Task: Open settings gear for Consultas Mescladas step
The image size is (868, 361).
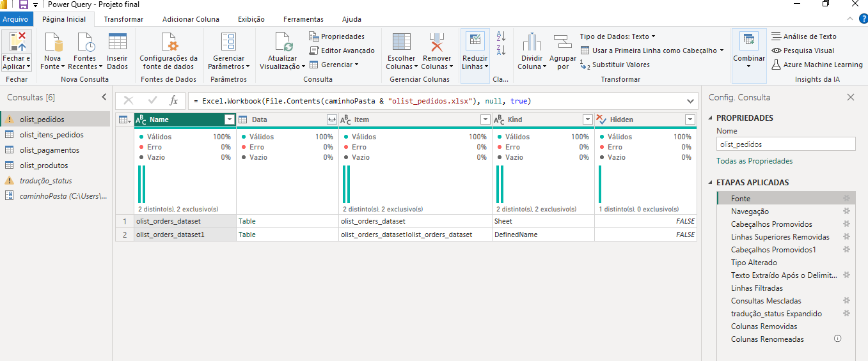Action: point(846,301)
